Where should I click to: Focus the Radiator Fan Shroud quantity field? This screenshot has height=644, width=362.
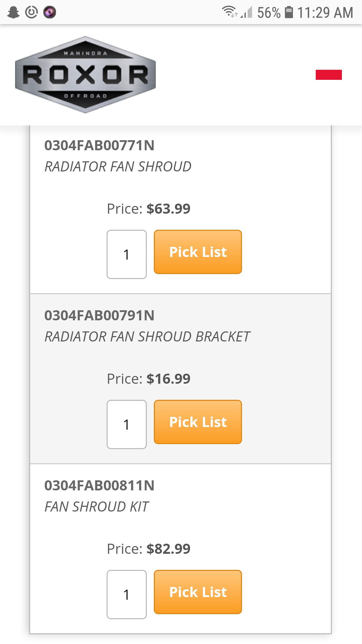pyautogui.click(x=127, y=254)
